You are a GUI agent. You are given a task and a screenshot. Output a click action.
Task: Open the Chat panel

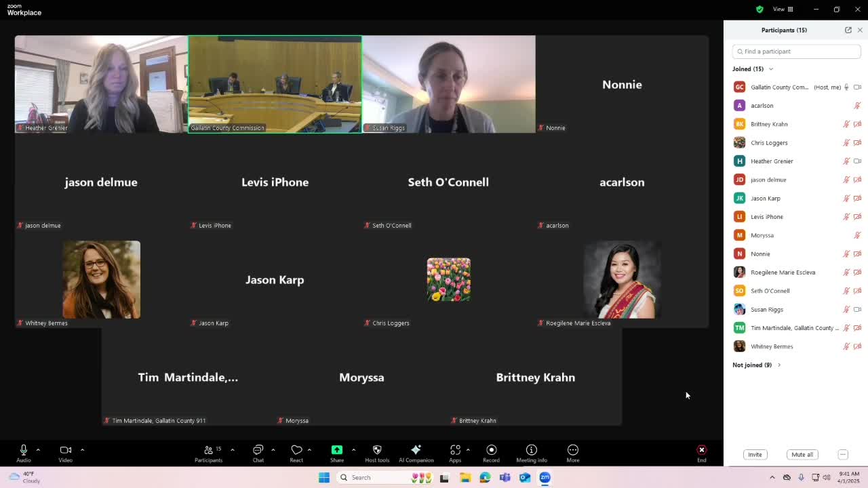click(258, 453)
